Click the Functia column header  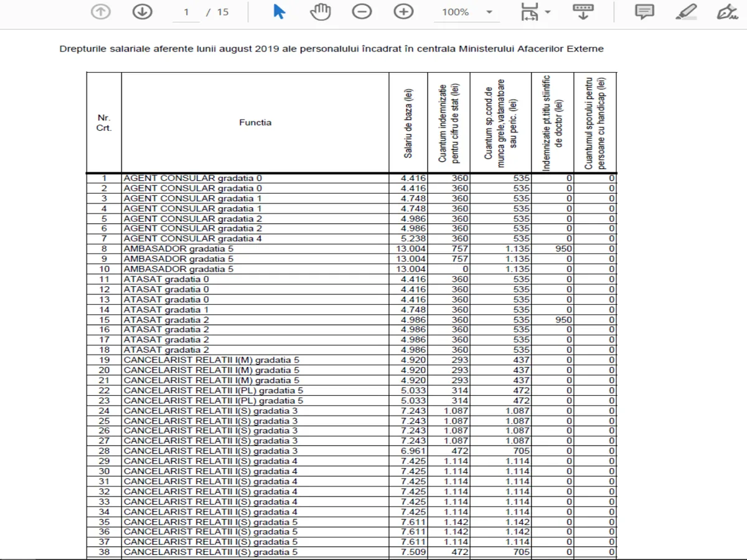click(255, 123)
